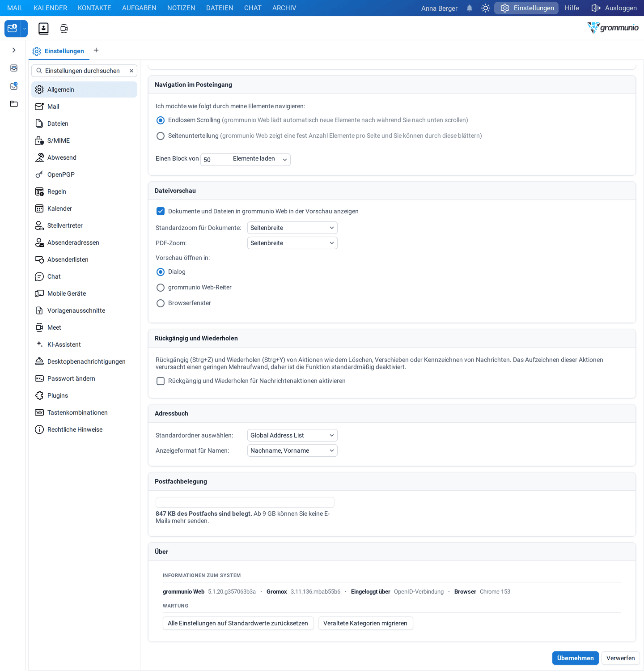The width and height of the screenshot is (644, 671).
Task: Expand the collapsed left navigation panel
Action: 14,50
